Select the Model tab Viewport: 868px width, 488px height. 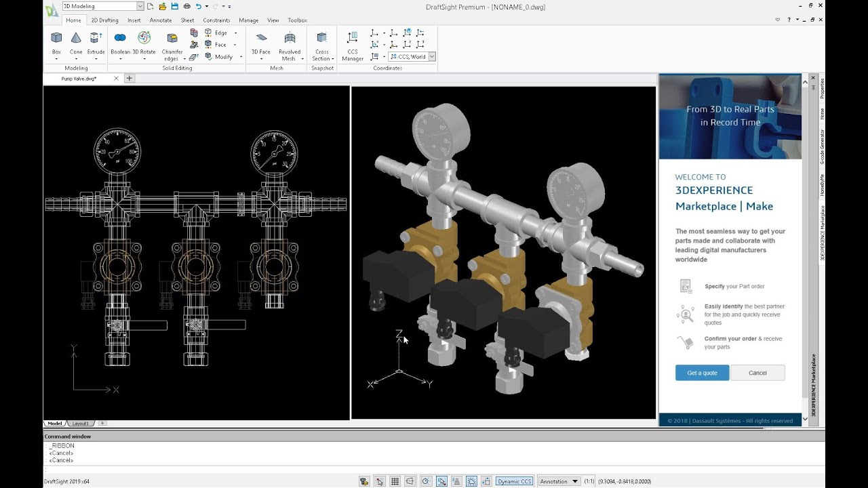coord(55,423)
